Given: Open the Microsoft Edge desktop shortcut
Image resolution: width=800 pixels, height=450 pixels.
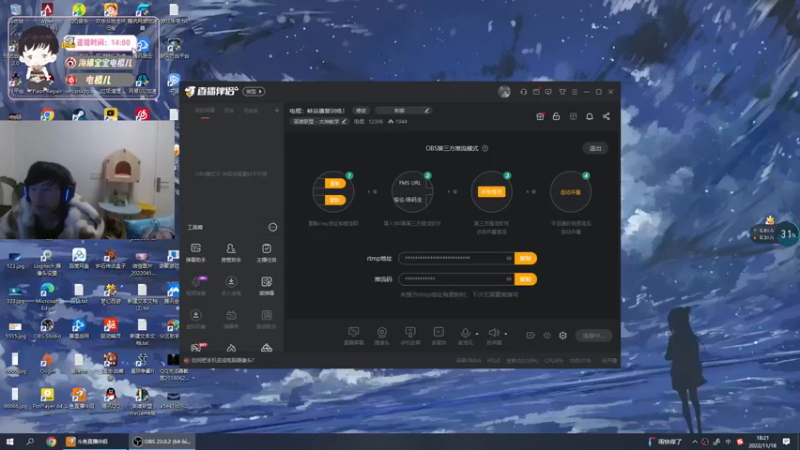Looking at the screenshot, I should point(47,295).
